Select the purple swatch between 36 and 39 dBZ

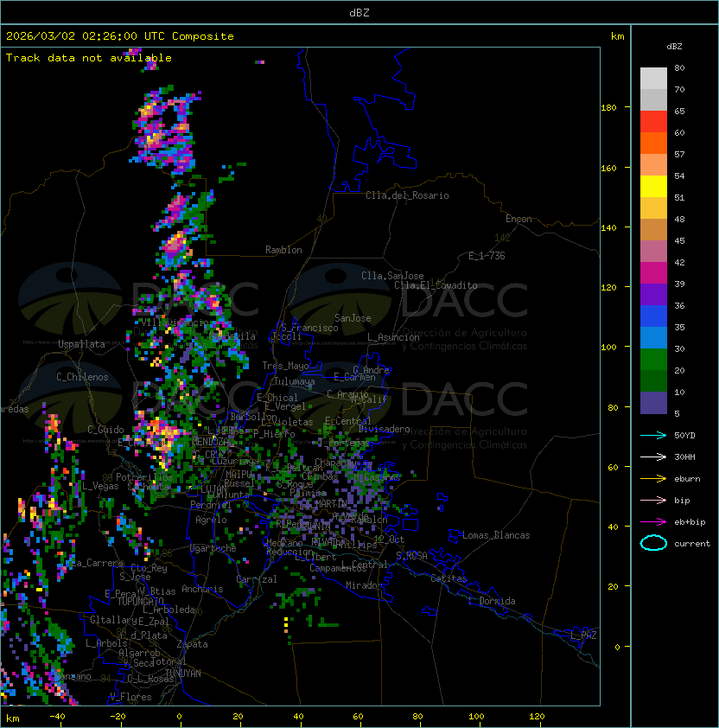(x=653, y=295)
